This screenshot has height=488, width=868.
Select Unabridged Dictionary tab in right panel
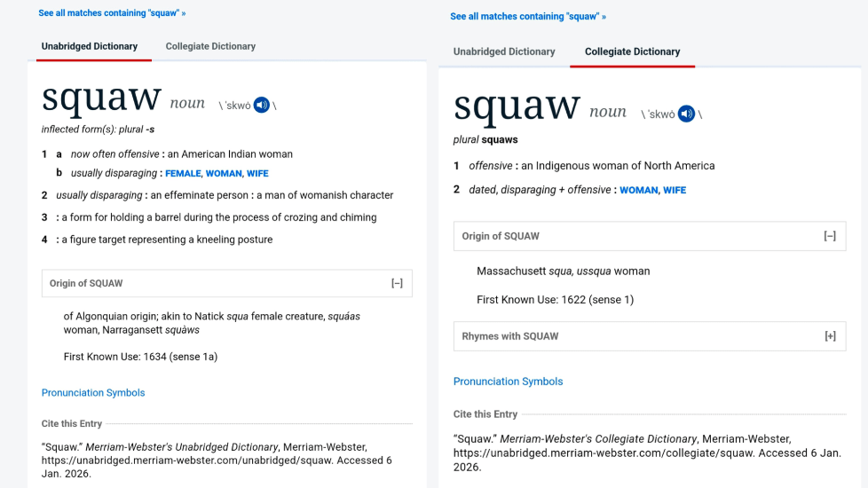tap(504, 51)
